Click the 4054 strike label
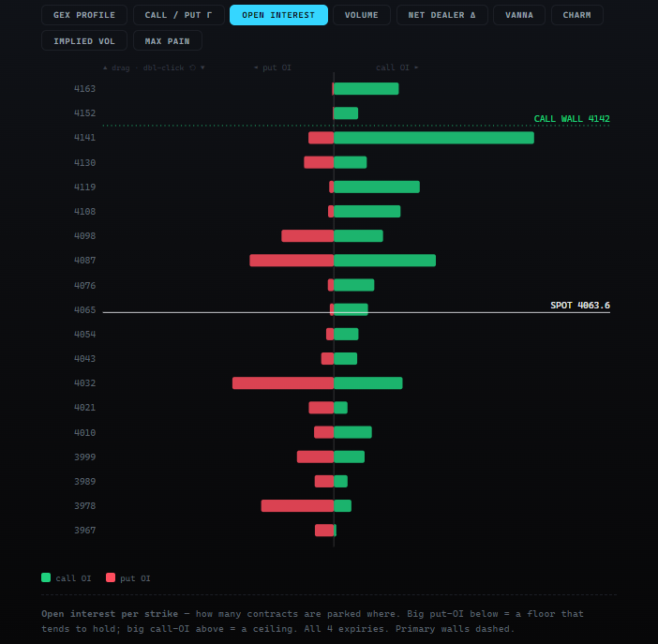Screen dimensions: 658x644 tap(84, 334)
